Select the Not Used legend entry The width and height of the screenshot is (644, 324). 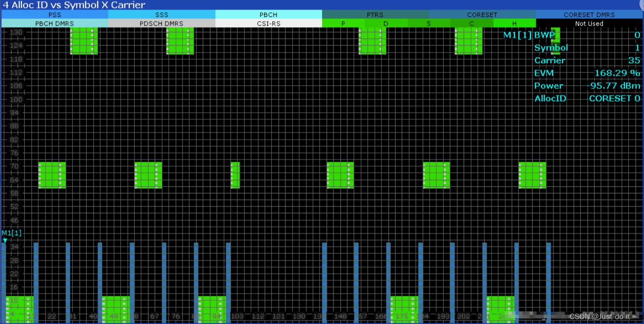[589, 23]
